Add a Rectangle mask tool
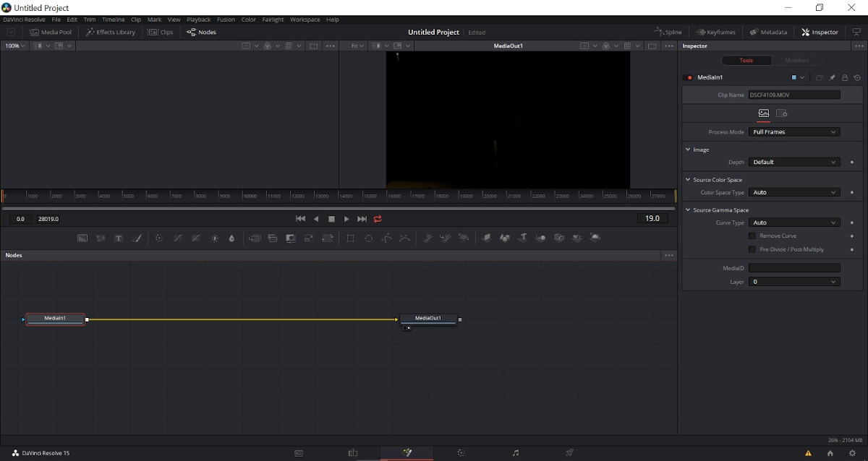 (x=350, y=238)
